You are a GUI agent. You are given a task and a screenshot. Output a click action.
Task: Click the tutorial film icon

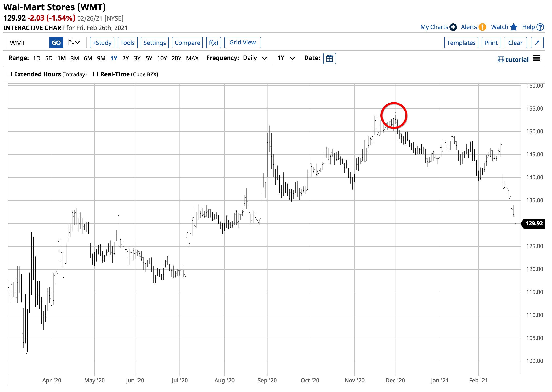pyautogui.click(x=500, y=59)
